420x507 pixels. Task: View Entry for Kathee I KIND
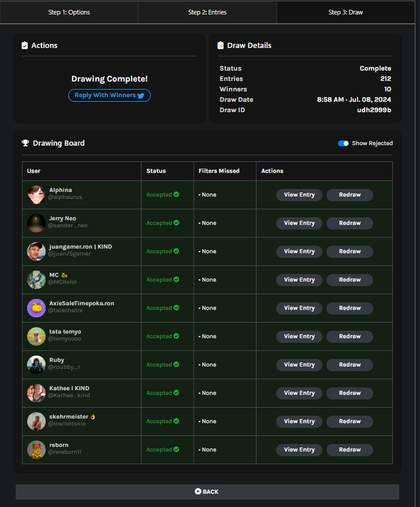[x=299, y=393]
